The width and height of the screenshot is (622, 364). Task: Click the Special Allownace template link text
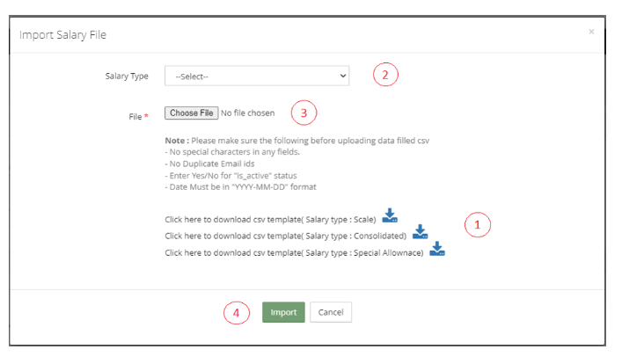pos(295,252)
